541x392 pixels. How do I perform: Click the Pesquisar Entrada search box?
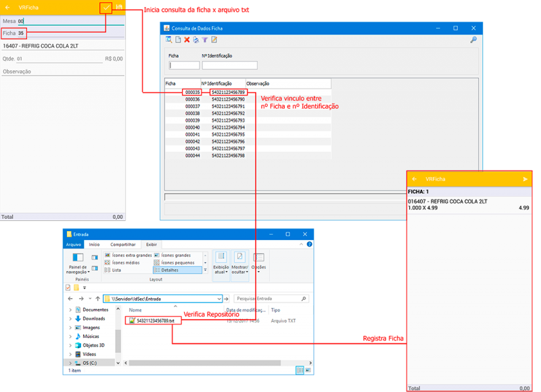271,299
